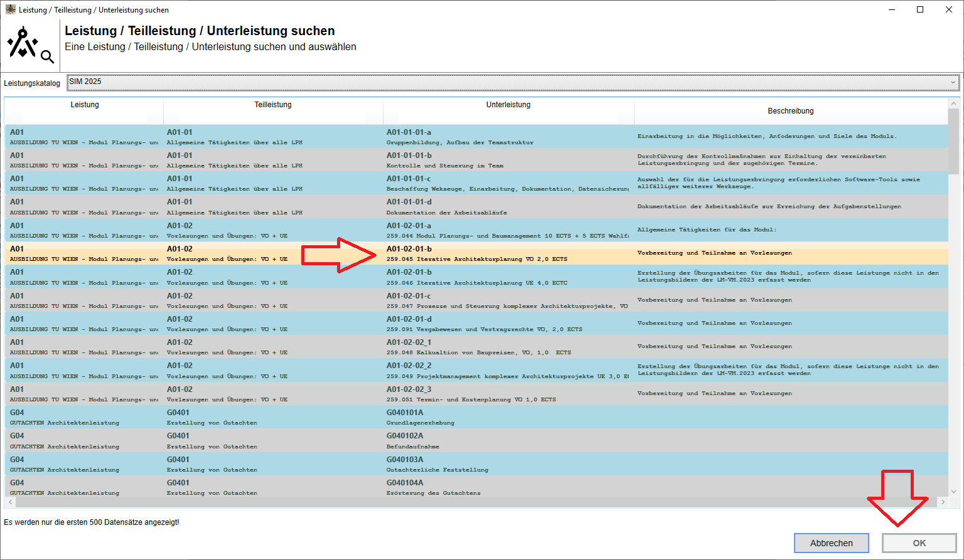964x560 pixels.
Task: Click the Beschreibung column header
Action: (790, 111)
